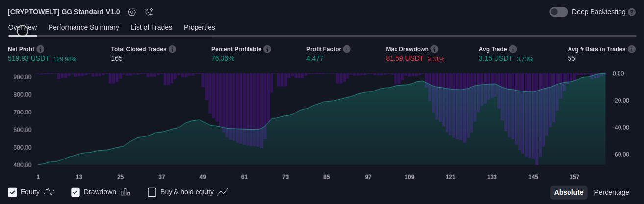Click Total Closed Trades info icon
644x204 pixels.
click(172, 49)
